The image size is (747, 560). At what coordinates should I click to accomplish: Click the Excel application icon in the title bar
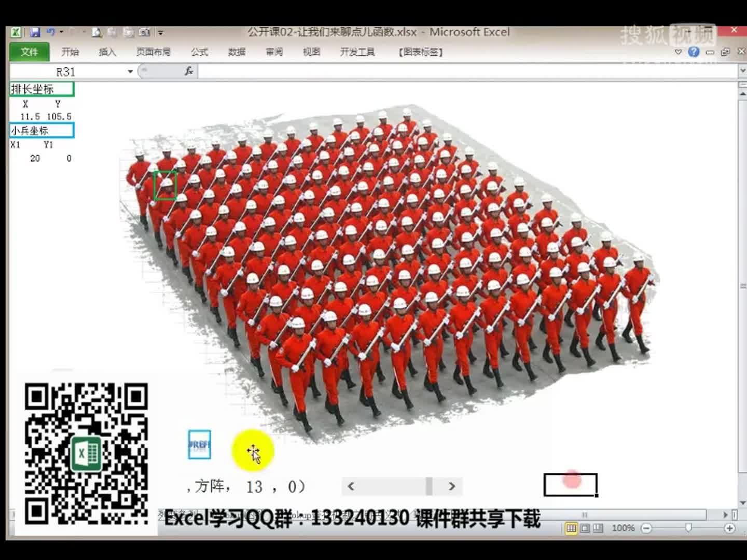pyautogui.click(x=16, y=32)
